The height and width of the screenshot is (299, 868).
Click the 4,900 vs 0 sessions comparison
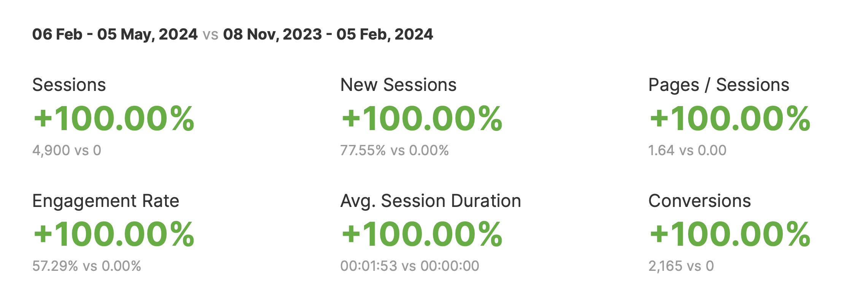pos(67,150)
